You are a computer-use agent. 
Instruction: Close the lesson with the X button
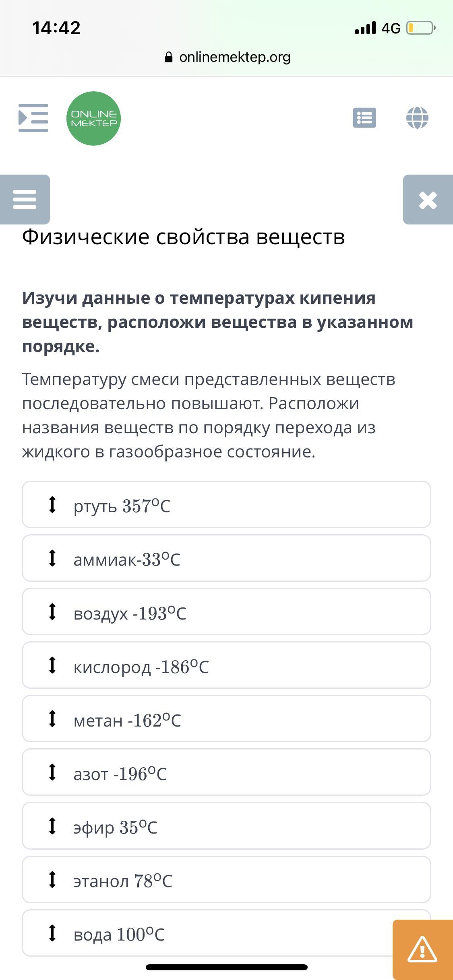pos(428,200)
